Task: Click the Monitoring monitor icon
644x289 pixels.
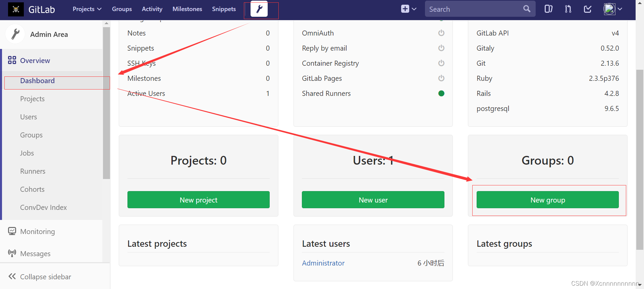Action: click(12, 231)
